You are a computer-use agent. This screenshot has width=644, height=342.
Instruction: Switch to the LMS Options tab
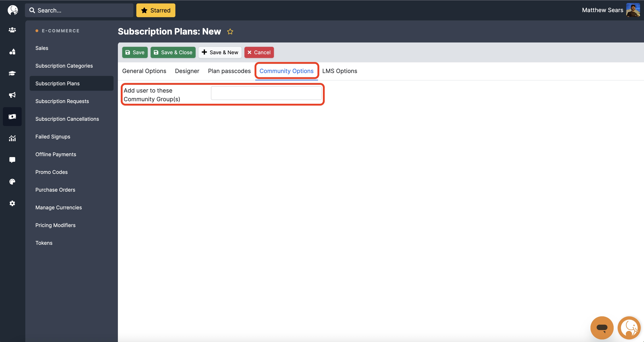point(340,71)
